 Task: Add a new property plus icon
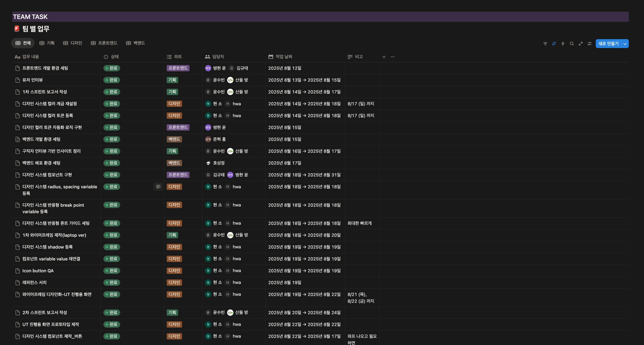pos(384,57)
